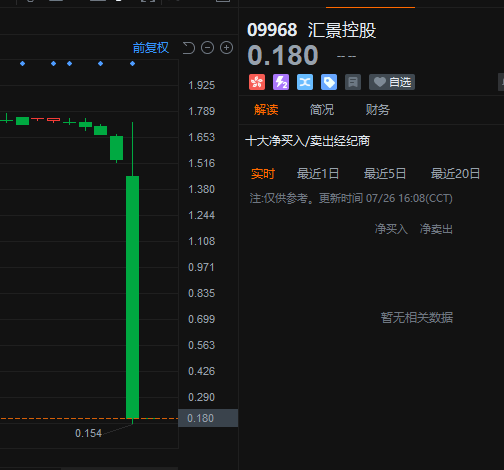Click the 0.154 low price label
The image size is (504, 470).
[88, 433]
